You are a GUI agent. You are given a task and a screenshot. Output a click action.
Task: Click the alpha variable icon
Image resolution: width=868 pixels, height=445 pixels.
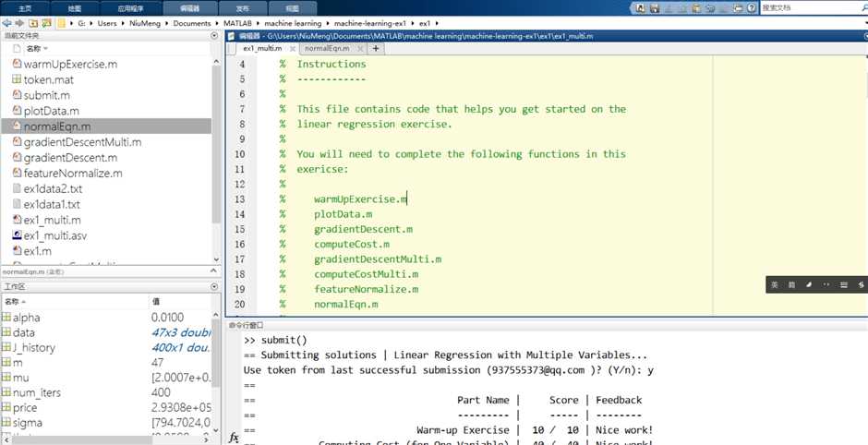coord(6,318)
